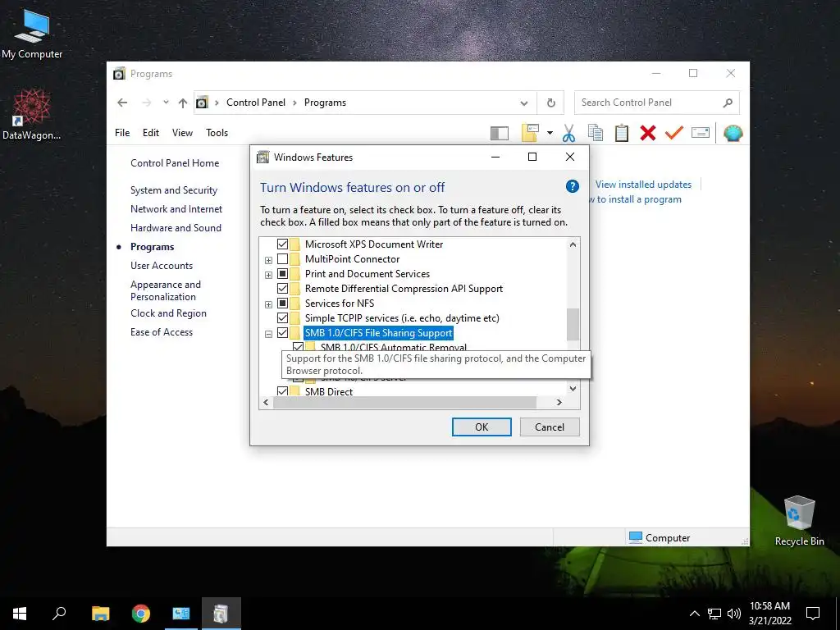Open File Explorer from the taskbar
This screenshot has height=630, width=840.
(x=100, y=614)
